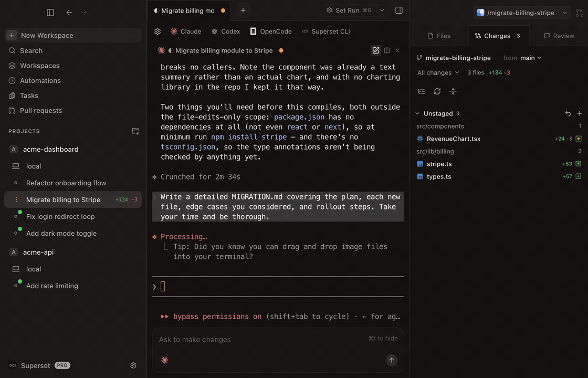This screenshot has height=378, width=588.
Task: Click added status icon for stripe.ts
Action: pos(578,164)
